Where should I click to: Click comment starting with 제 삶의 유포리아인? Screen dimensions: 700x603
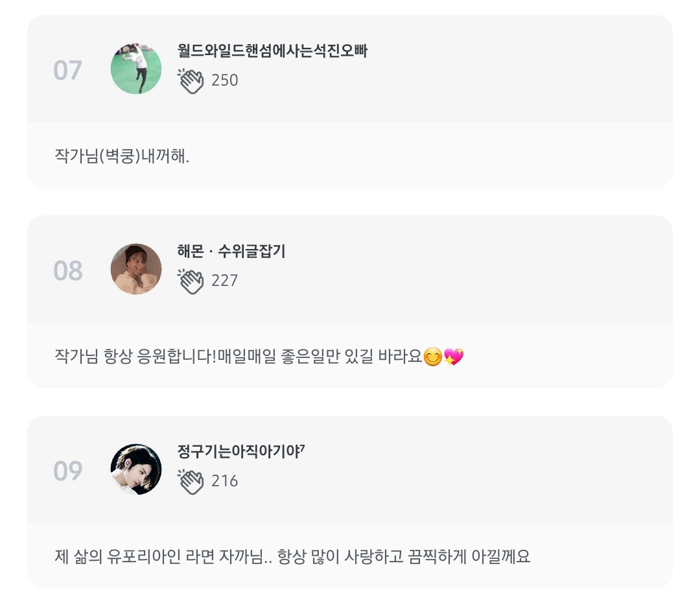293,557
